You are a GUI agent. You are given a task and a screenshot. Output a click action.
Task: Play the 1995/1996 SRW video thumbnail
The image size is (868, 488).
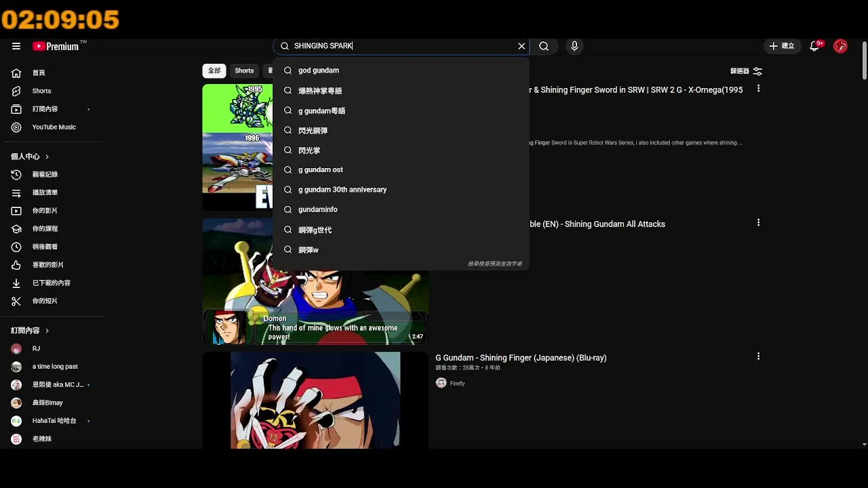point(237,147)
